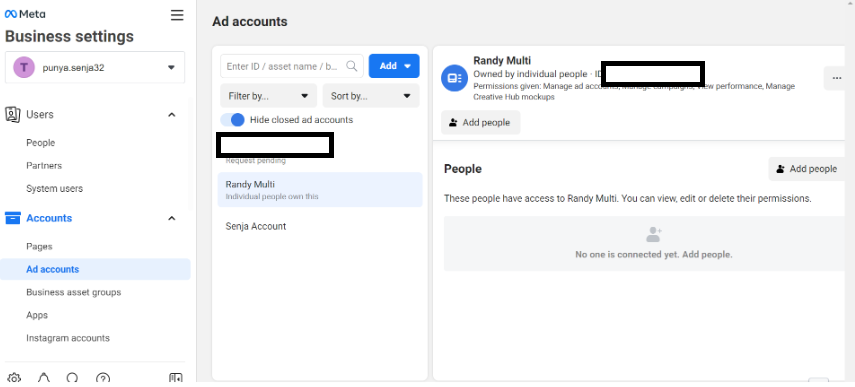The width and height of the screenshot is (855, 387).
Task: Click the Users section icon
Action: pos(12,114)
